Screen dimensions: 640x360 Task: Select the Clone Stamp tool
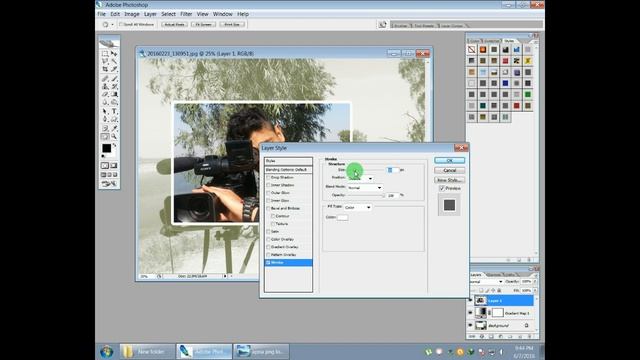(105, 87)
